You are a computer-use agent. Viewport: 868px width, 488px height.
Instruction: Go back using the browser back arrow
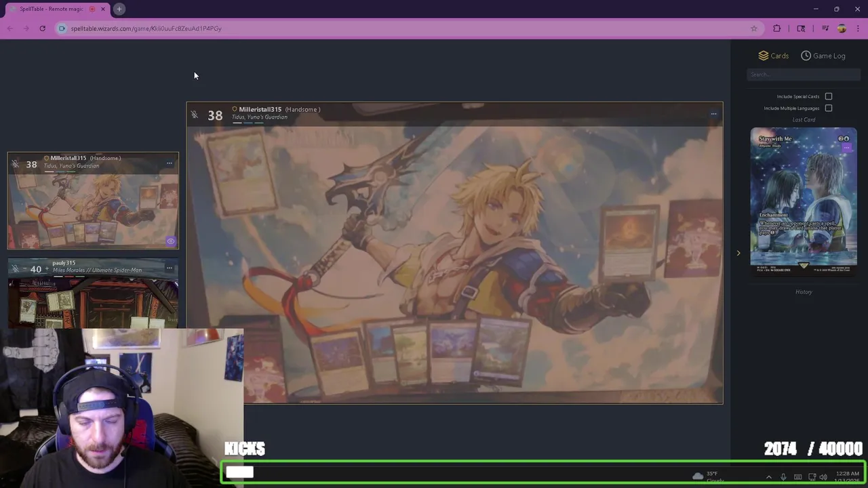[x=10, y=28]
